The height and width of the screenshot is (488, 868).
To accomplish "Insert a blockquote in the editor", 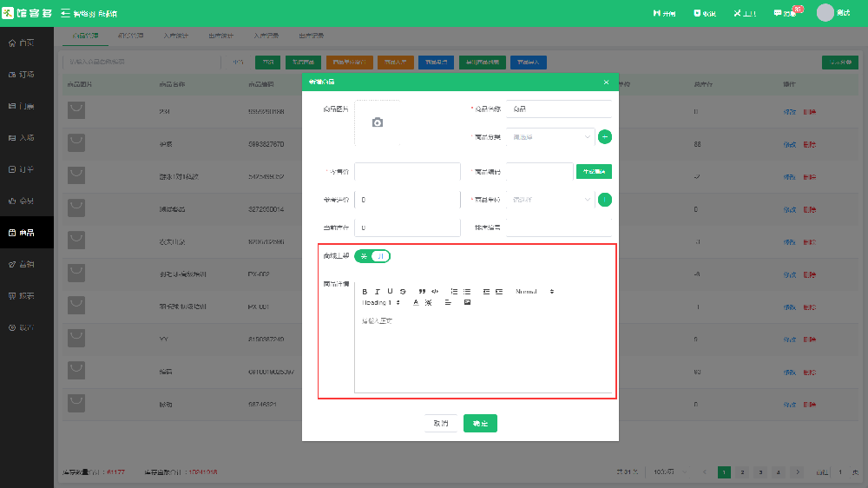I will (422, 291).
